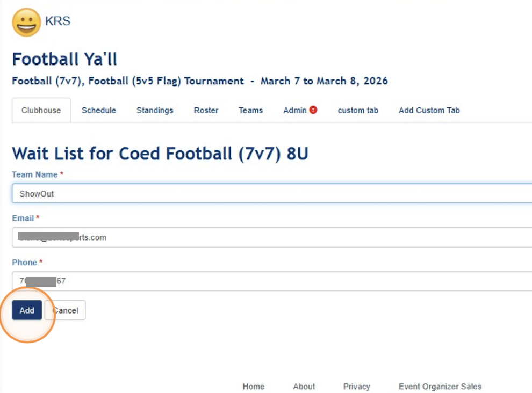Switch to the Schedule tab
This screenshot has width=532, height=393.
pos(98,110)
